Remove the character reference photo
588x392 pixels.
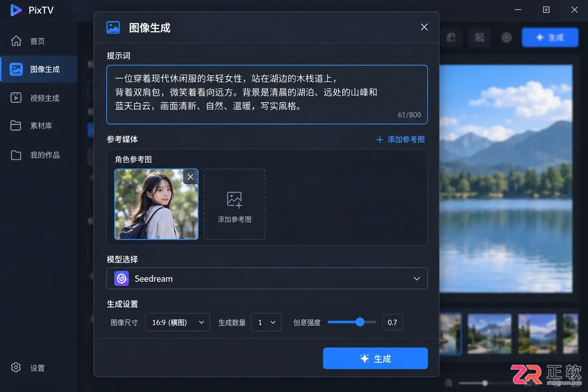(x=190, y=177)
